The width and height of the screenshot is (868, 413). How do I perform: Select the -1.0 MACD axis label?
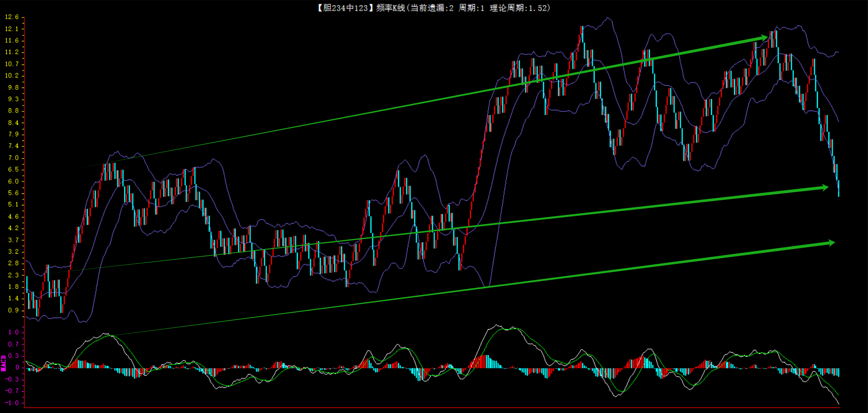tap(12, 403)
